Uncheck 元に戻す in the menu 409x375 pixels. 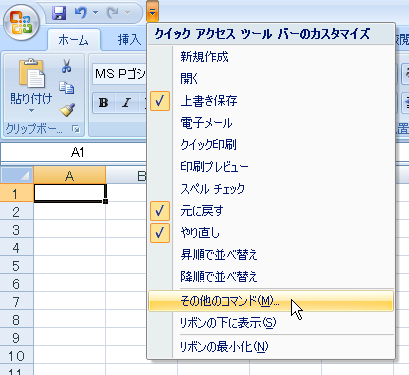pos(271,211)
